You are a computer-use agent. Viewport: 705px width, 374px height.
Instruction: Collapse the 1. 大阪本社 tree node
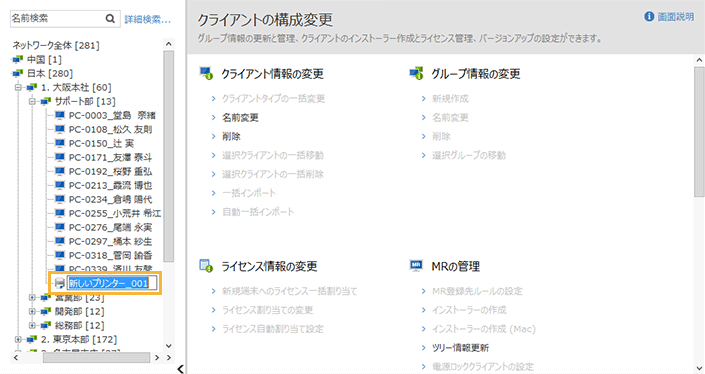point(18,87)
